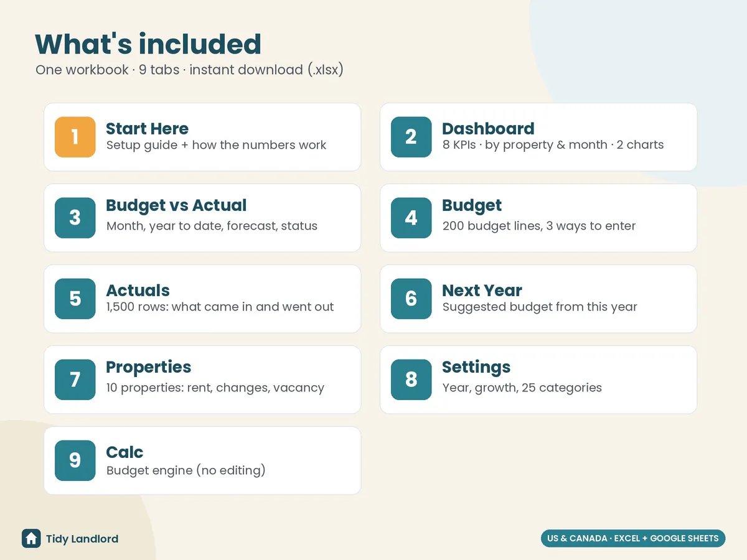Click the US & Canada Excel + Google Sheets badge
This screenshot has height=560, width=747.
click(x=633, y=538)
